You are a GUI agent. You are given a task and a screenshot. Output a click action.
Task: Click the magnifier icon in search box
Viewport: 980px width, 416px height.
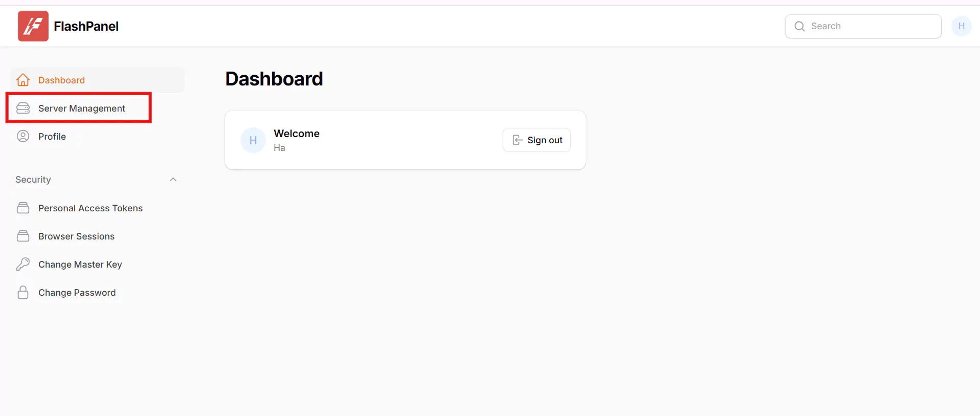799,26
